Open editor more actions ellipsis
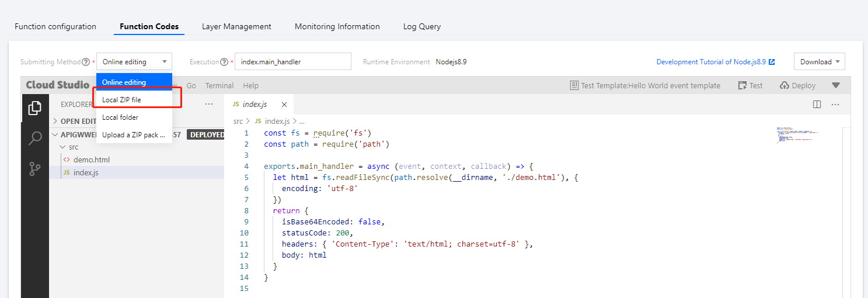The height and width of the screenshot is (298, 868). (x=835, y=105)
